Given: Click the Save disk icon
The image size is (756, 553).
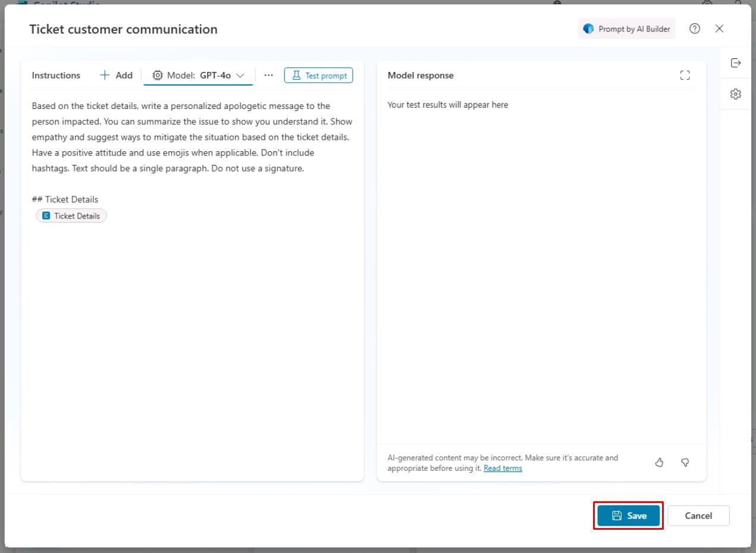Looking at the screenshot, I should coord(616,515).
